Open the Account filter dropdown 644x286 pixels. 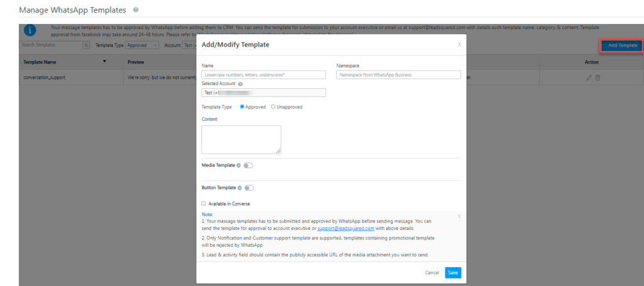point(189,45)
